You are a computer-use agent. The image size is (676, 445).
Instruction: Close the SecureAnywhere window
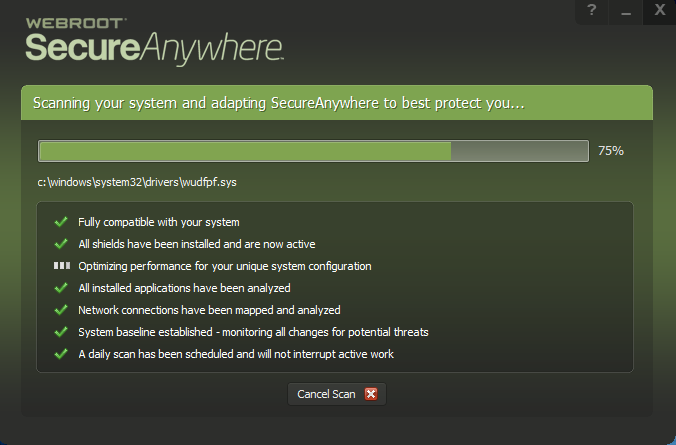[659, 11]
